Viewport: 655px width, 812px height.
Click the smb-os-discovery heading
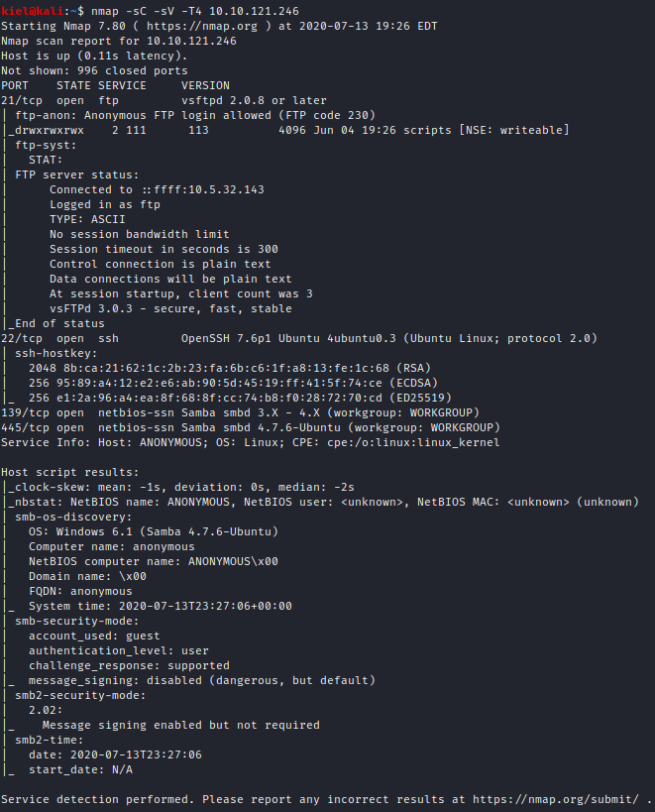pyautogui.click(x=73, y=517)
